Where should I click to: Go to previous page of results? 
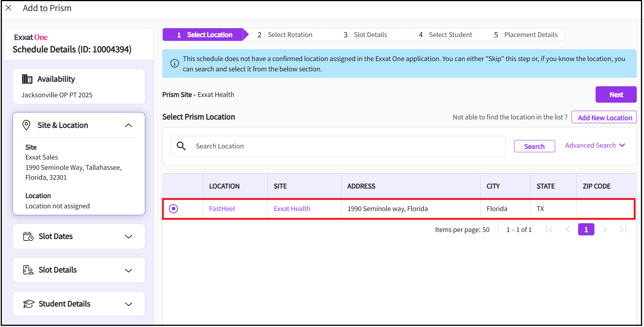568,229
